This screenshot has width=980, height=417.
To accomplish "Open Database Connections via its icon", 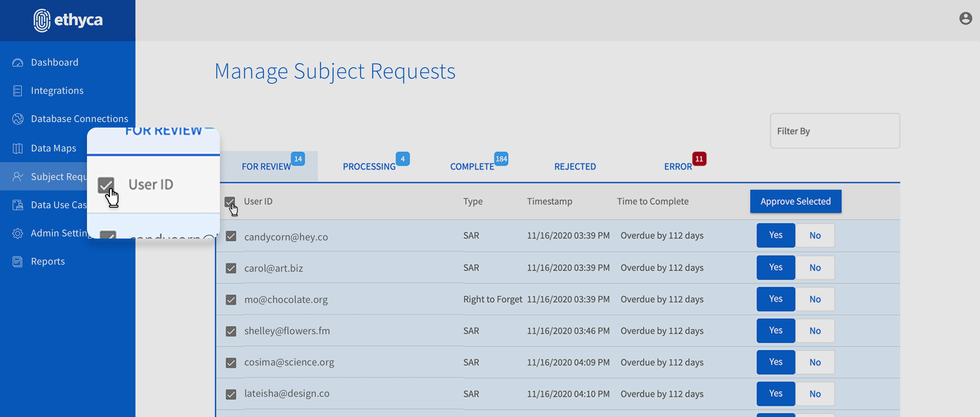I will pyautogui.click(x=17, y=119).
